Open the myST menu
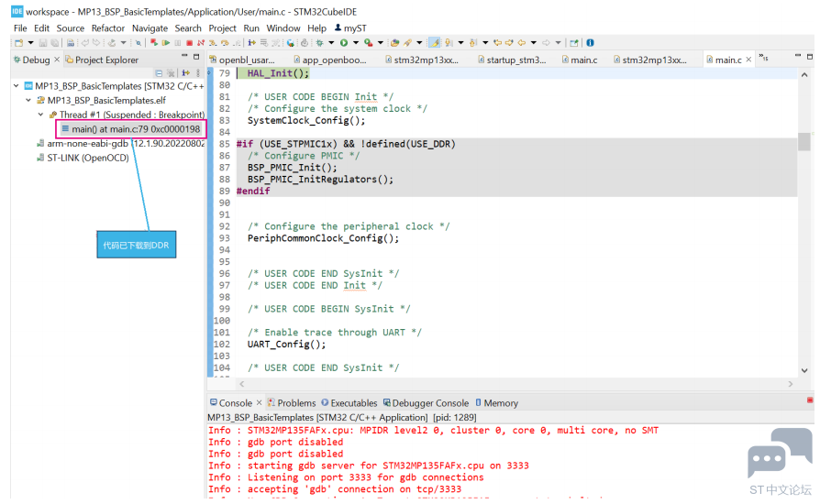 click(x=350, y=28)
